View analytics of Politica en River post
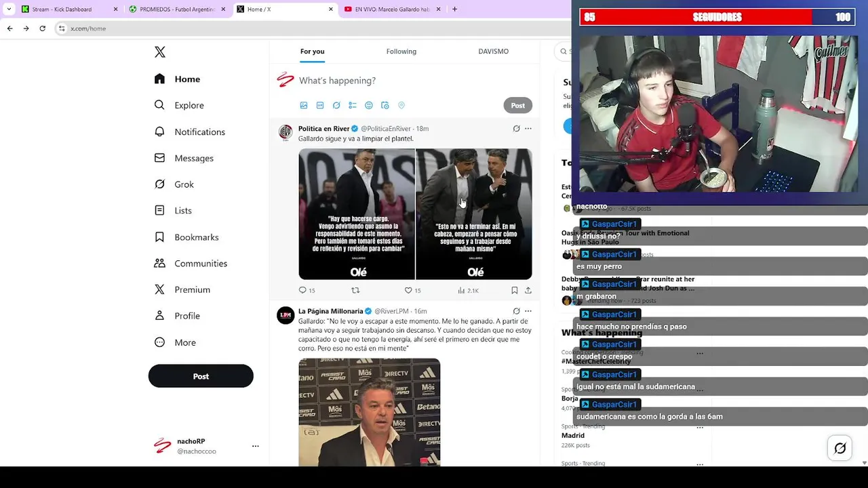Image resolution: width=868 pixels, height=488 pixels. (468, 290)
